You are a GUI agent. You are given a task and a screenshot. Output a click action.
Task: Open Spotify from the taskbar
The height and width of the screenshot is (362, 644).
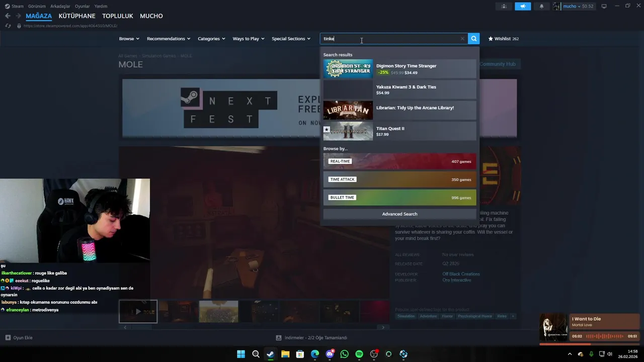(x=359, y=354)
